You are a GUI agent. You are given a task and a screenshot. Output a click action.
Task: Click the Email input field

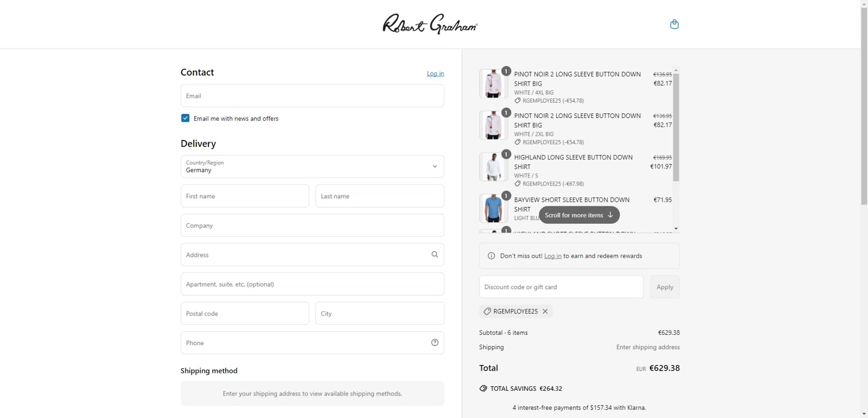tap(312, 96)
